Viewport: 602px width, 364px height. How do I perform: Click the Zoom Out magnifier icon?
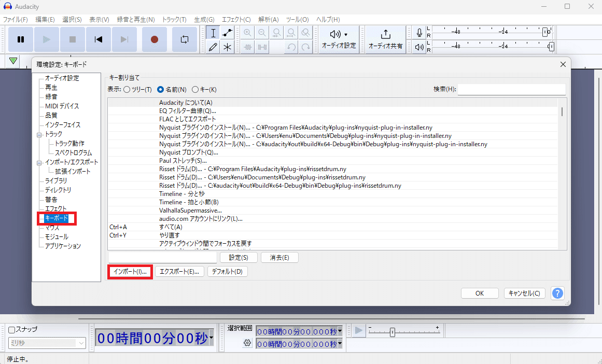[x=262, y=33]
